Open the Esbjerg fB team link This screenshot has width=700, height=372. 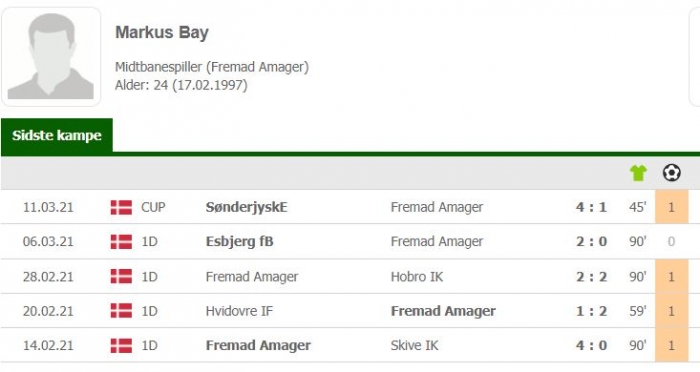tap(239, 242)
